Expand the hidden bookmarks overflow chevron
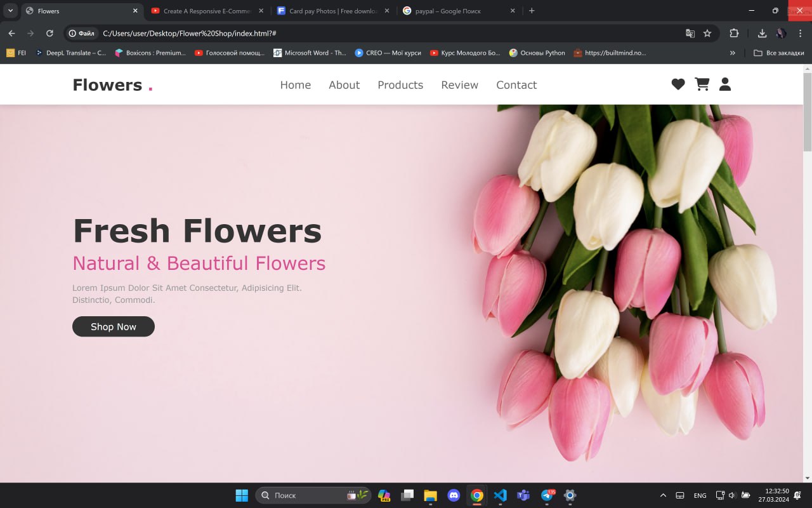Image resolution: width=812 pixels, height=508 pixels. 733,53
